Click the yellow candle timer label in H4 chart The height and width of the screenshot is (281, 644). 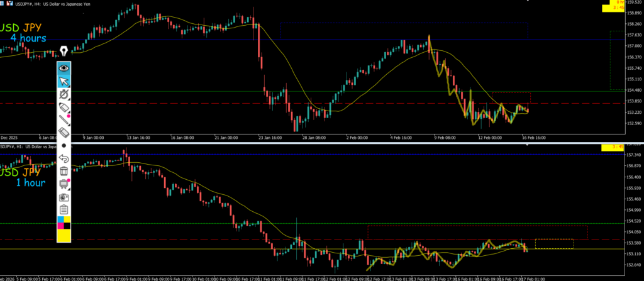(x=615, y=7)
